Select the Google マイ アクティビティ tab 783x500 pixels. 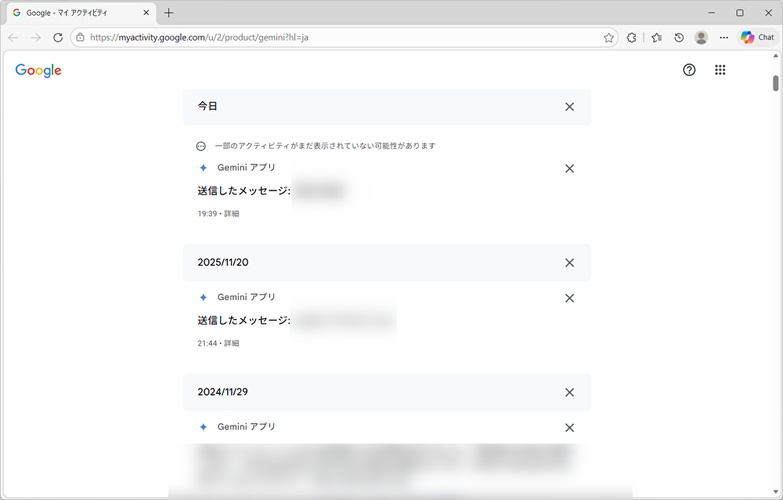tap(81, 13)
